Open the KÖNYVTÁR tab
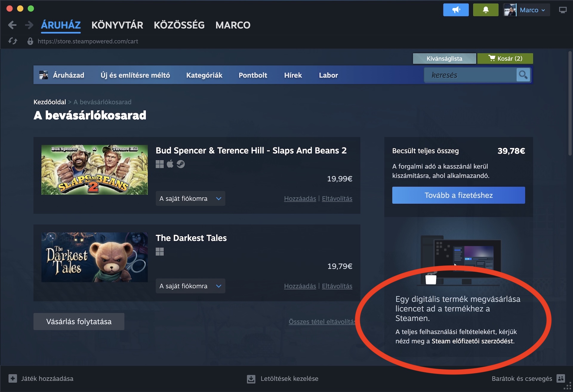 click(x=117, y=25)
